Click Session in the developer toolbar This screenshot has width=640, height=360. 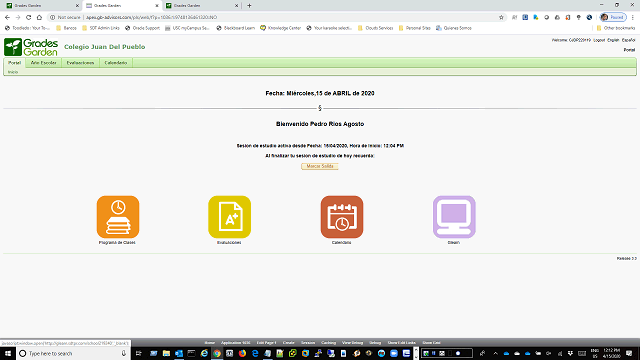point(308,343)
